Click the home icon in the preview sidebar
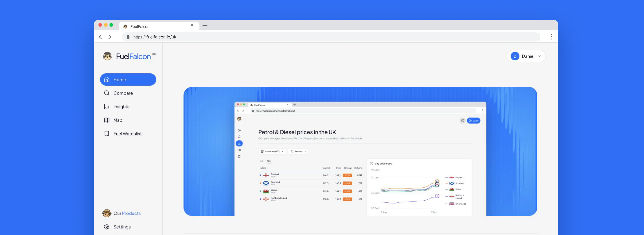The width and height of the screenshot is (644, 235). pyautogui.click(x=239, y=130)
